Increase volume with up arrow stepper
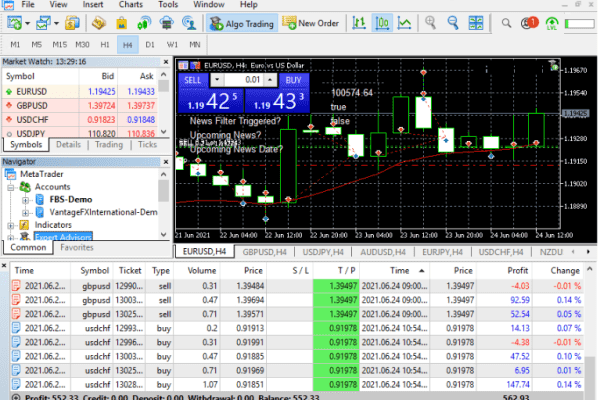This screenshot has height=400, width=600. pyautogui.click(x=270, y=80)
